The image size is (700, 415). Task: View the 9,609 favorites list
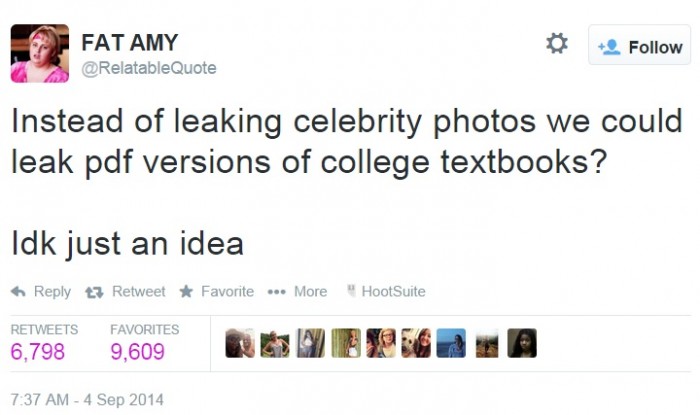tap(138, 352)
